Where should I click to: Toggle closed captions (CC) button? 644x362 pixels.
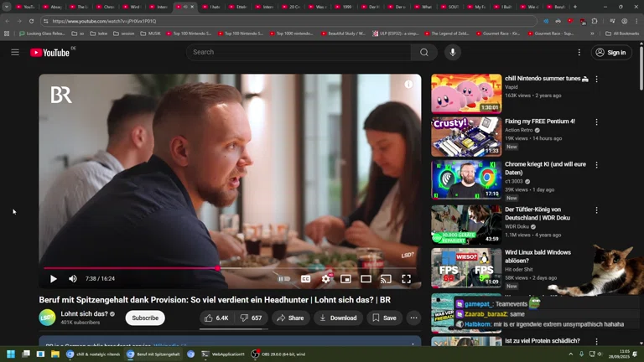point(305,279)
